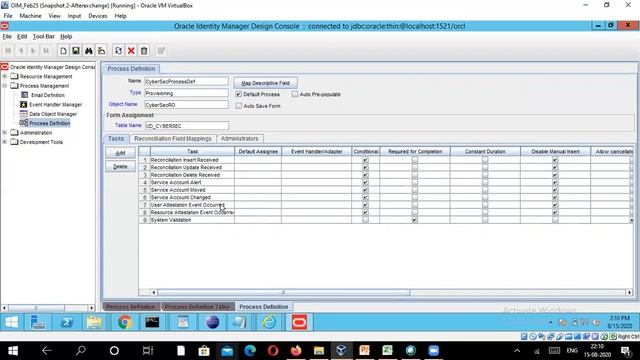Go to the first record in toolbar

click(8, 51)
